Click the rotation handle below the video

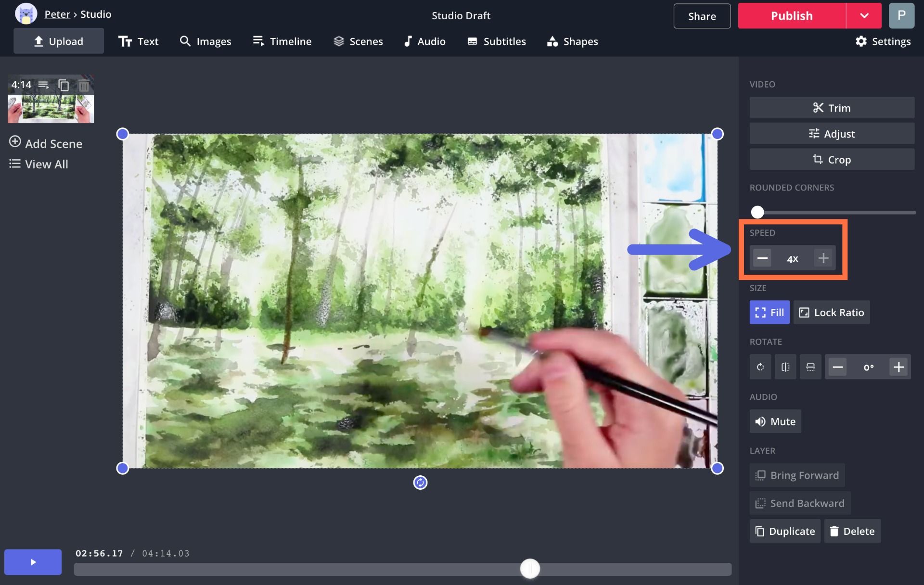coord(420,483)
